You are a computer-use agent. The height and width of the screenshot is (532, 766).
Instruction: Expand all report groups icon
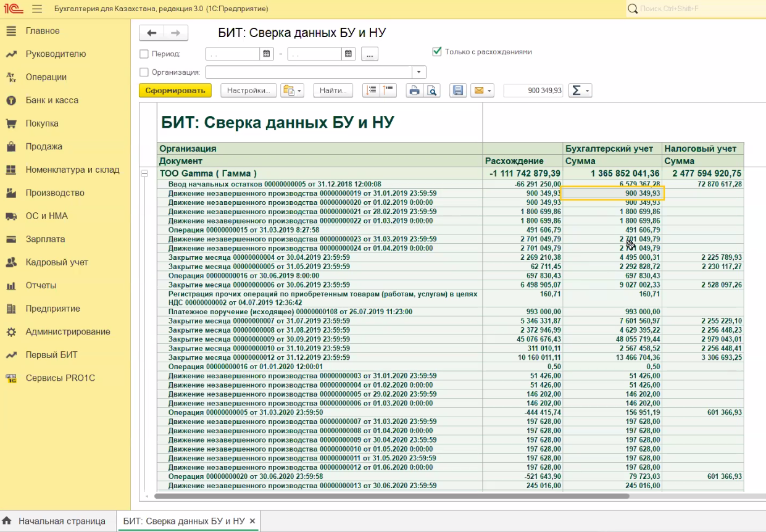click(x=371, y=91)
